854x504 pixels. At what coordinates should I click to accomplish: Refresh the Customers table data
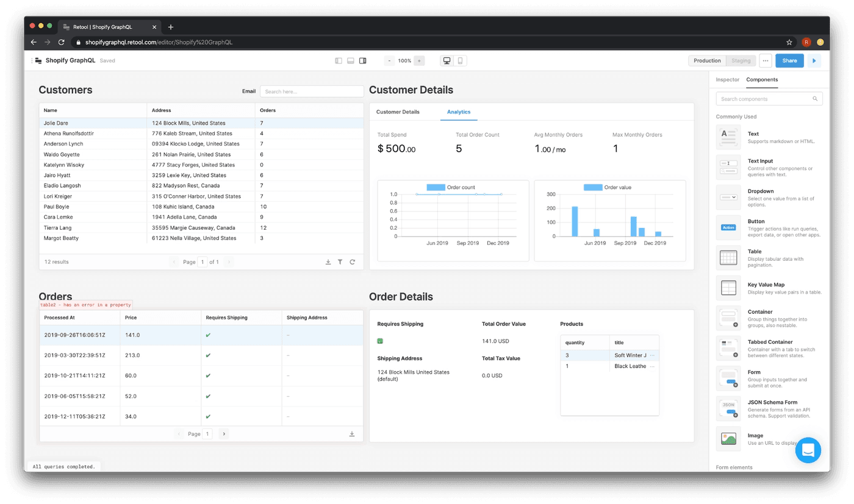(353, 262)
